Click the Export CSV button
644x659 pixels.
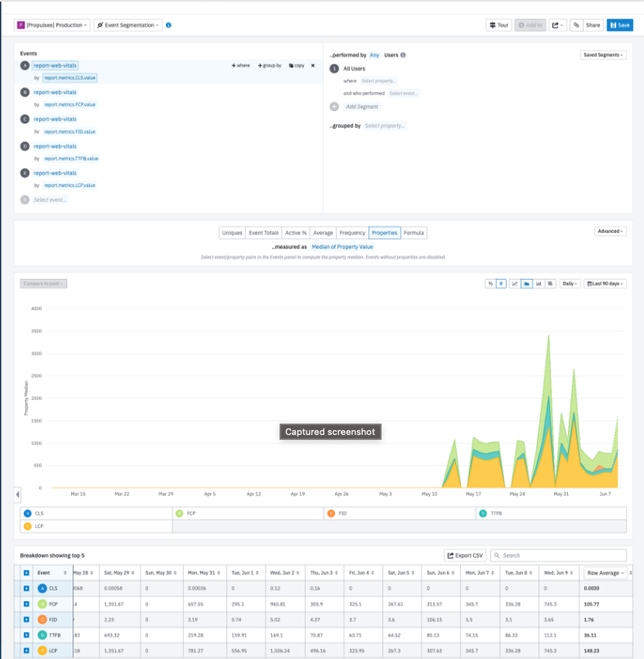click(465, 556)
